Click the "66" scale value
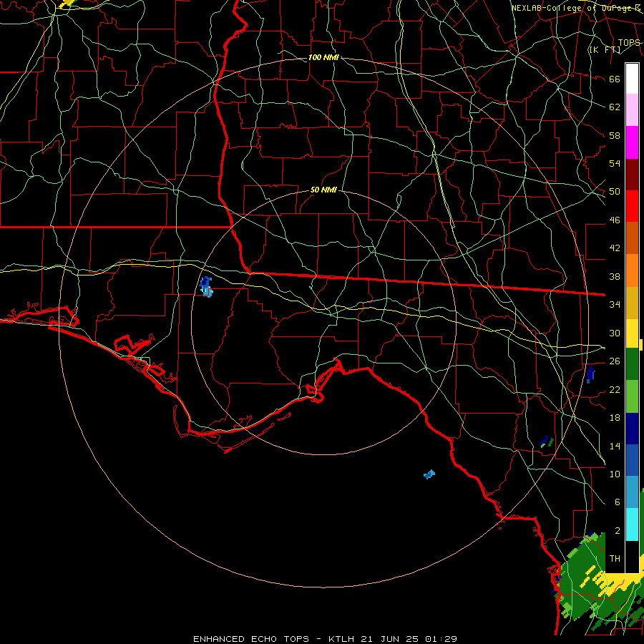 tap(615, 79)
